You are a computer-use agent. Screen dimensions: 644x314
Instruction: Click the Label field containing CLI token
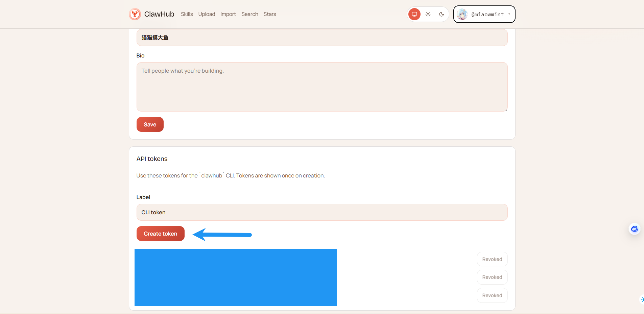pos(321,212)
